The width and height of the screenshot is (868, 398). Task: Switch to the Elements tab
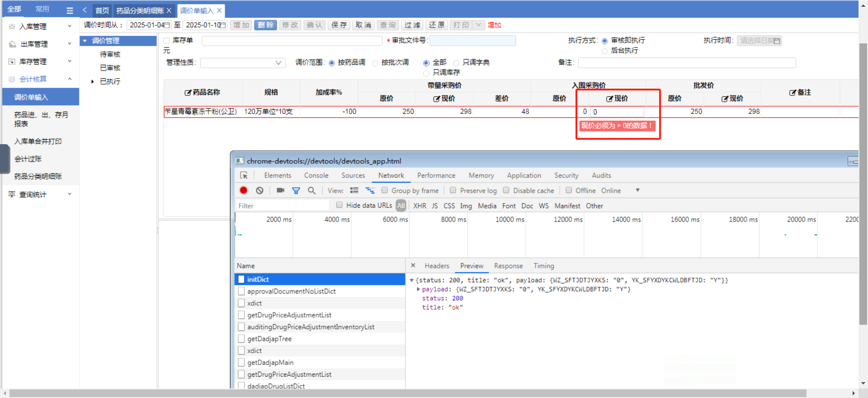coord(278,175)
